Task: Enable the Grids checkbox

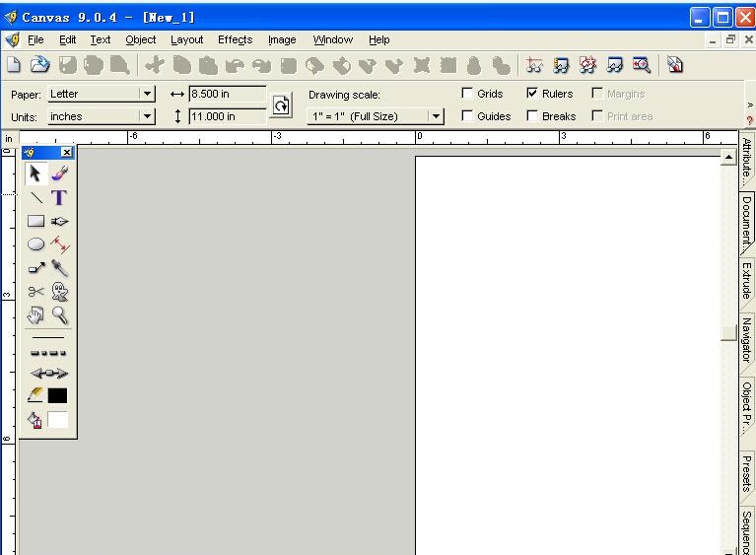Action: [x=467, y=94]
